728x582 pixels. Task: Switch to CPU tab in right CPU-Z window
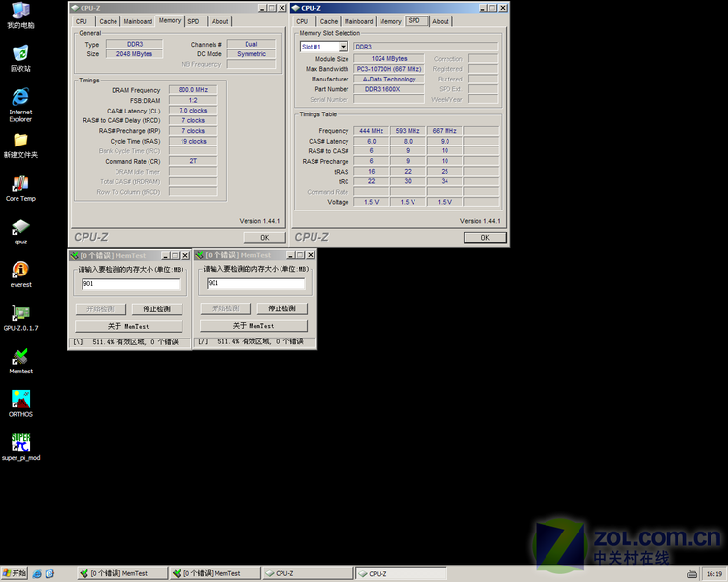click(302, 21)
